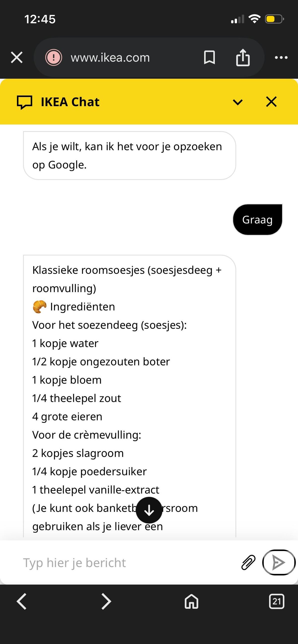
Task: Tap the www.ikea.com address bar
Action: coord(110,58)
